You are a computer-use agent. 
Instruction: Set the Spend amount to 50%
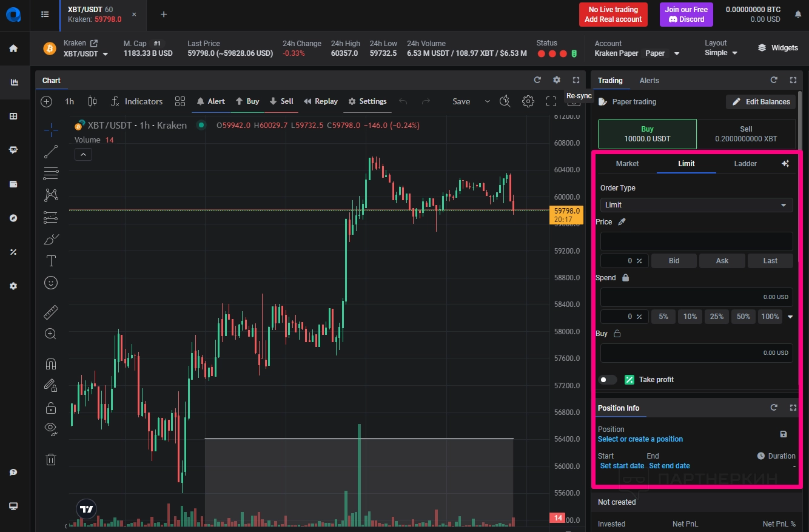[x=744, y=317]
